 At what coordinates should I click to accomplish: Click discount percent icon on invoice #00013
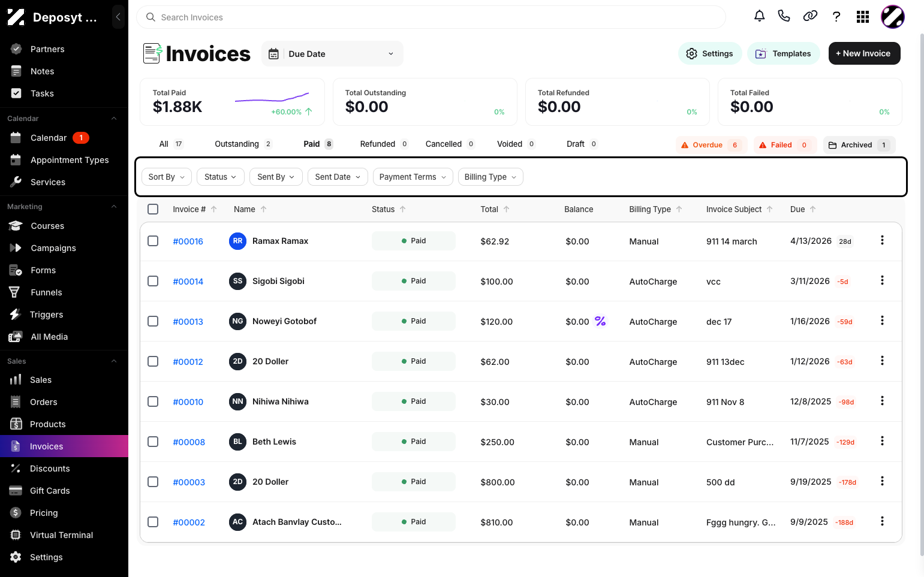(600, 321)
